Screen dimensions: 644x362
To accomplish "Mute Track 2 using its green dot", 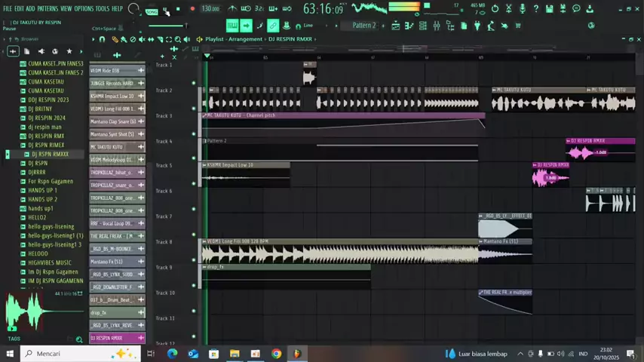I will click(x=194, y=83).
